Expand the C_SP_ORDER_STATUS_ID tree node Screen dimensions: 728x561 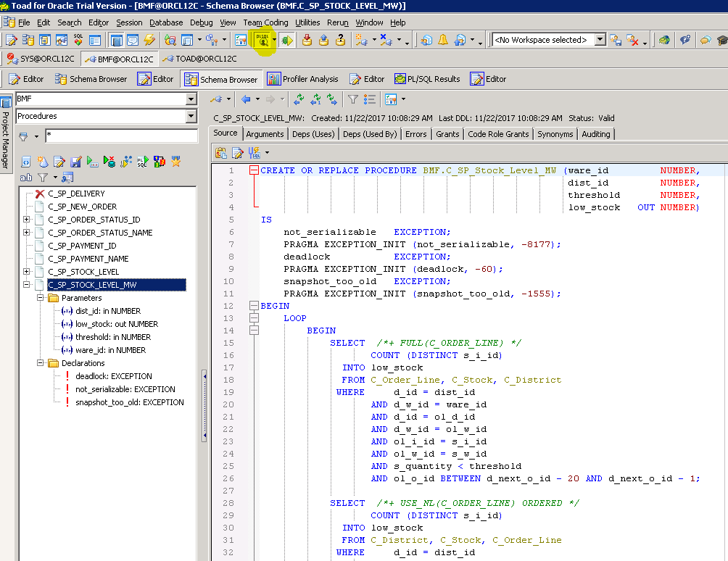(27, 220)
